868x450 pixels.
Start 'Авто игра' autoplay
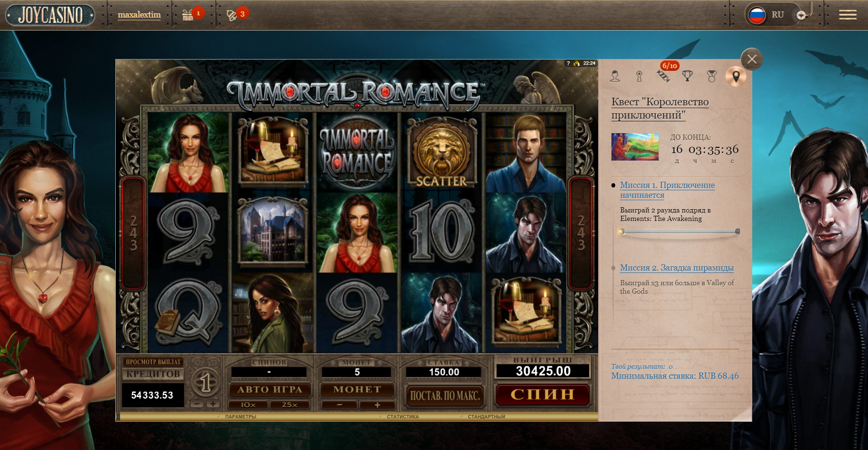point(269,390)
